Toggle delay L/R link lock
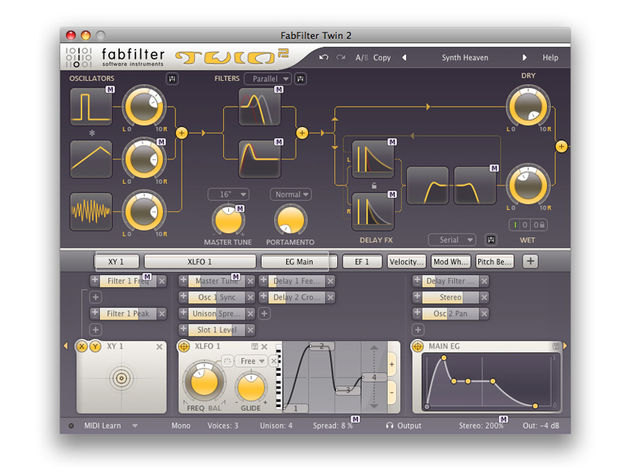Image resolution: width=630 pixels, height=473 pixels. 374,186
